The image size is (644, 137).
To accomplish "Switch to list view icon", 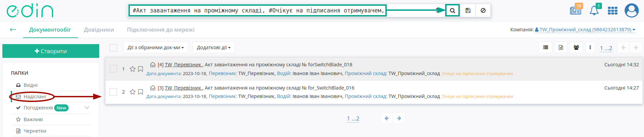I will [x=545, y=47].
